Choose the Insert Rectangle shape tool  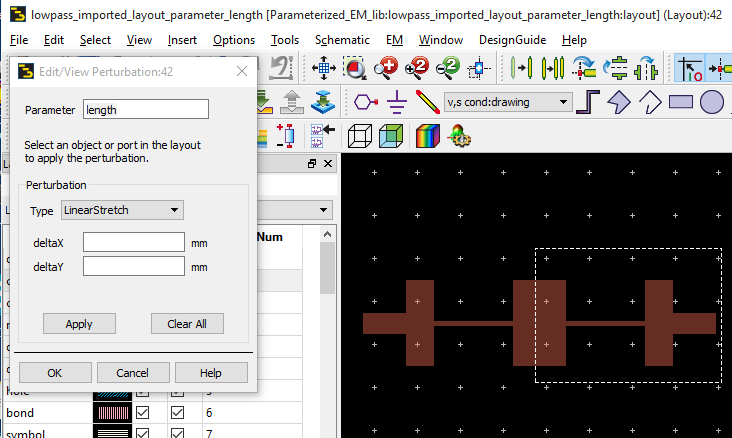click(x=681, y=102)
